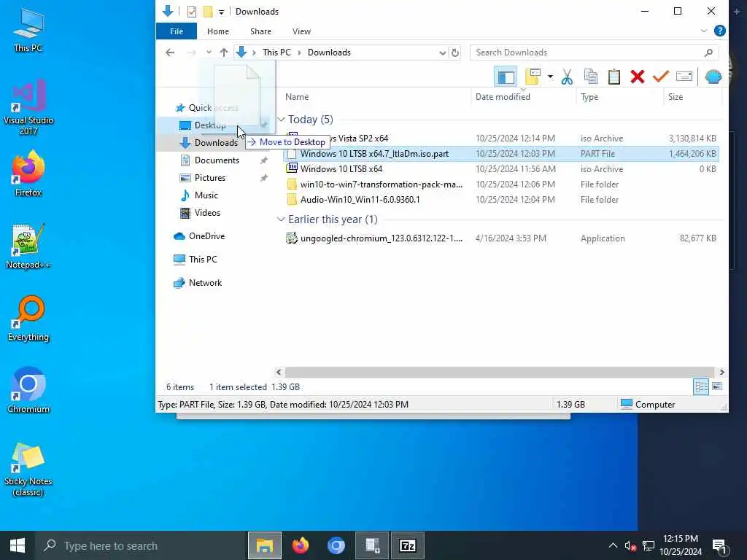Go back with the left arrow
This screenshot has width=747, height=560.
point(170,52)
